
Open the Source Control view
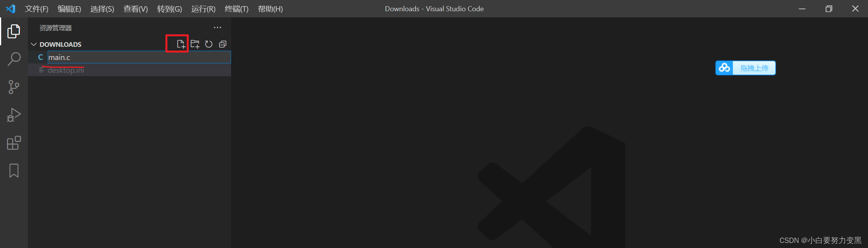(x=14, y=87)
